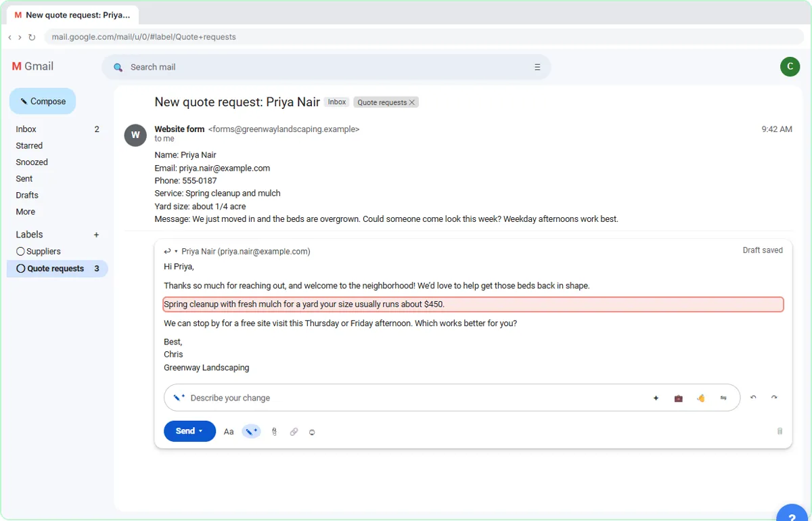Click the Email: priya.nair@example.com line

tap(212, 168)
